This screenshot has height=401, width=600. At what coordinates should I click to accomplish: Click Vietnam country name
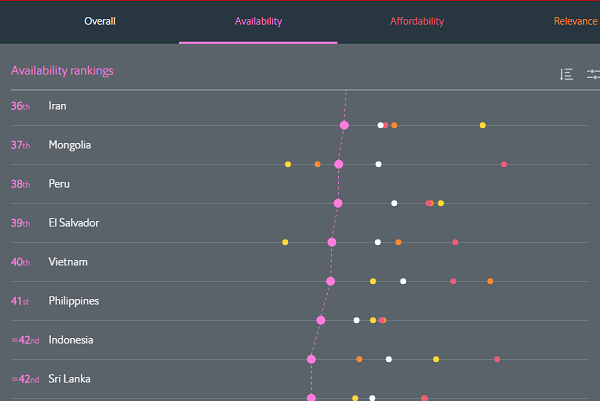(68, 262)
